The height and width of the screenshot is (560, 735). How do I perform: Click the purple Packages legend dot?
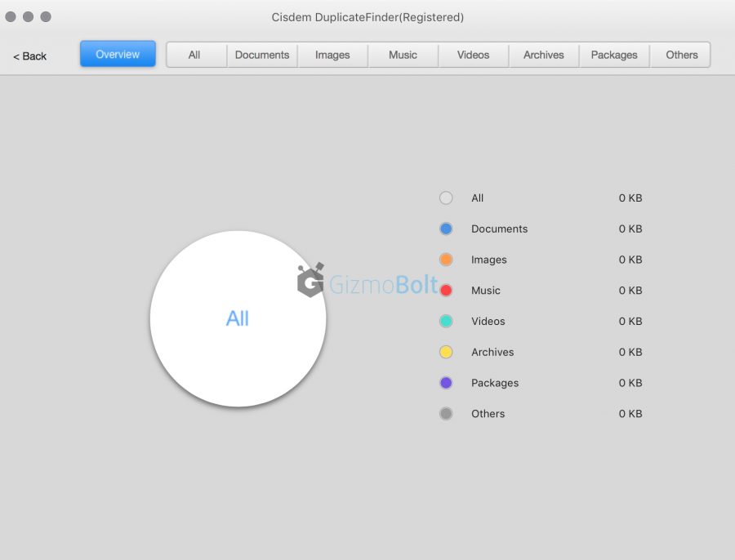coord(446,383)
